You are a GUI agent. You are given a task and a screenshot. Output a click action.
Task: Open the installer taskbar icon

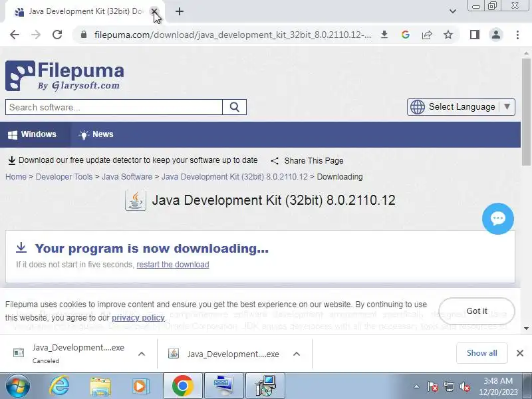(x=265, y=386)
